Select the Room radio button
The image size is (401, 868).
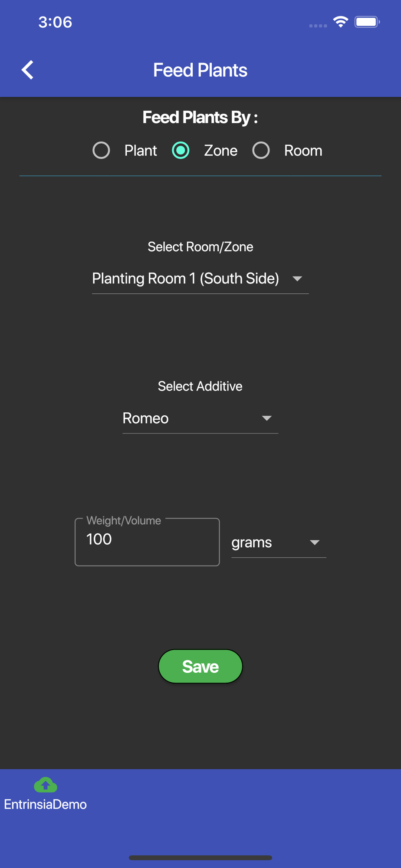pos(261,151)
